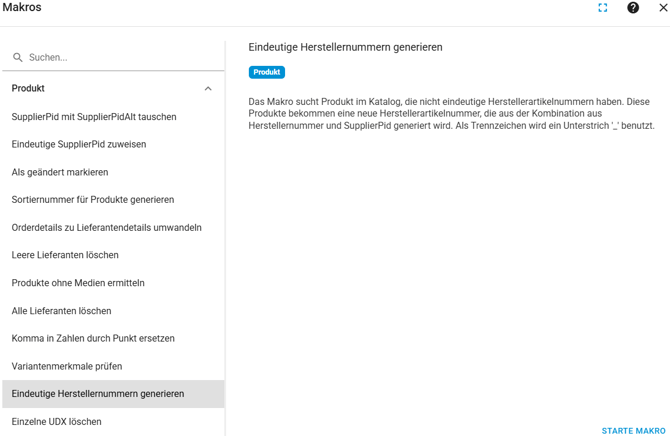Click the blue Produkt tag badge

pos(267,72)
